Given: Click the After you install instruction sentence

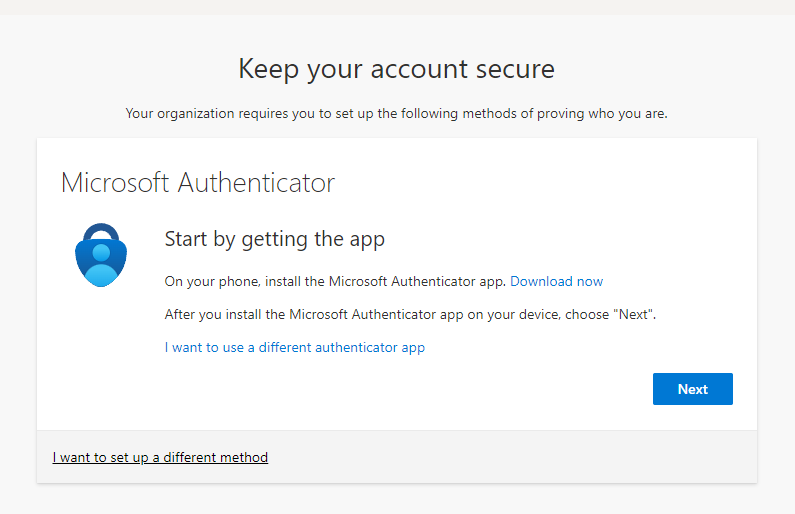Looking at the screenshot, I should (410, 314).
